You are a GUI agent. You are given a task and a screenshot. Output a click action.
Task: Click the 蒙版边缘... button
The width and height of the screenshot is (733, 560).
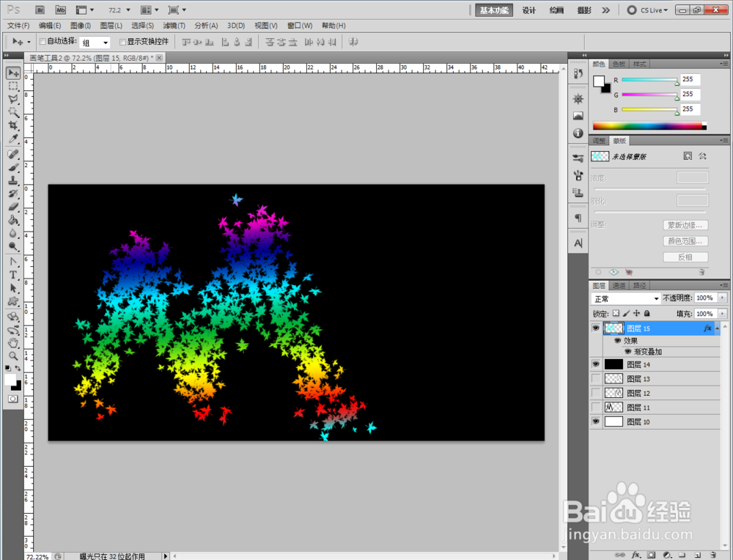[685, 225]
